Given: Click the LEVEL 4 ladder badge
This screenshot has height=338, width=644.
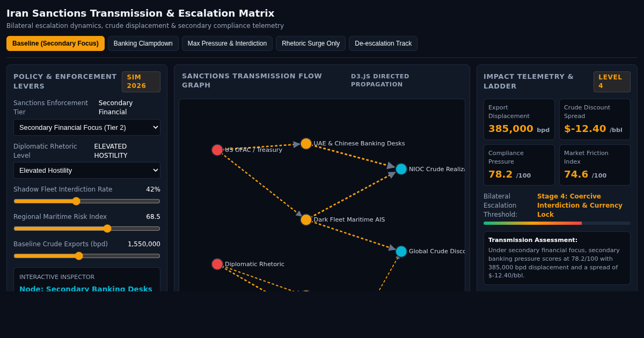Looking at the screenshot, I should point(612,82).
